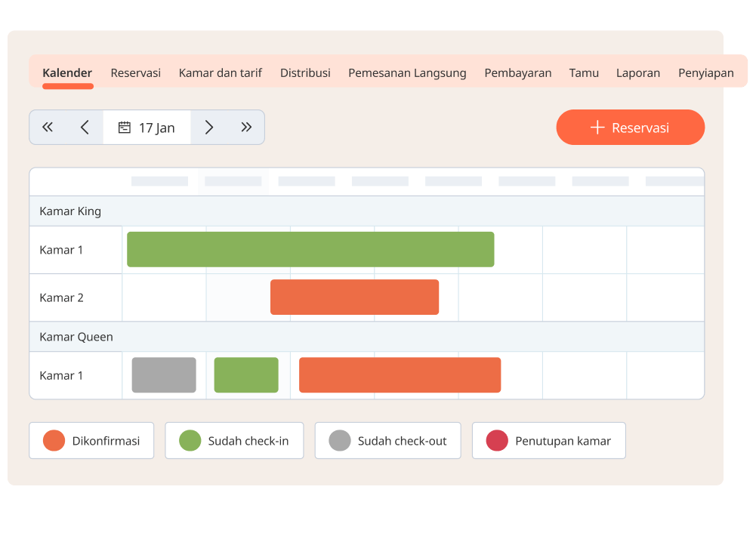Jump back with the double-left chevron
This screenshot has height=533, width=756.
pyautogui.click(x=48, y=128)
